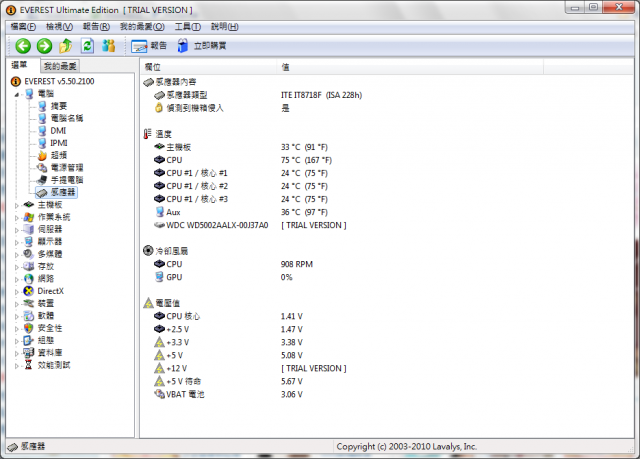The image size is (640, 459).
Task: Click the 立即購買 buy-now button
Action: coord(202,46)
